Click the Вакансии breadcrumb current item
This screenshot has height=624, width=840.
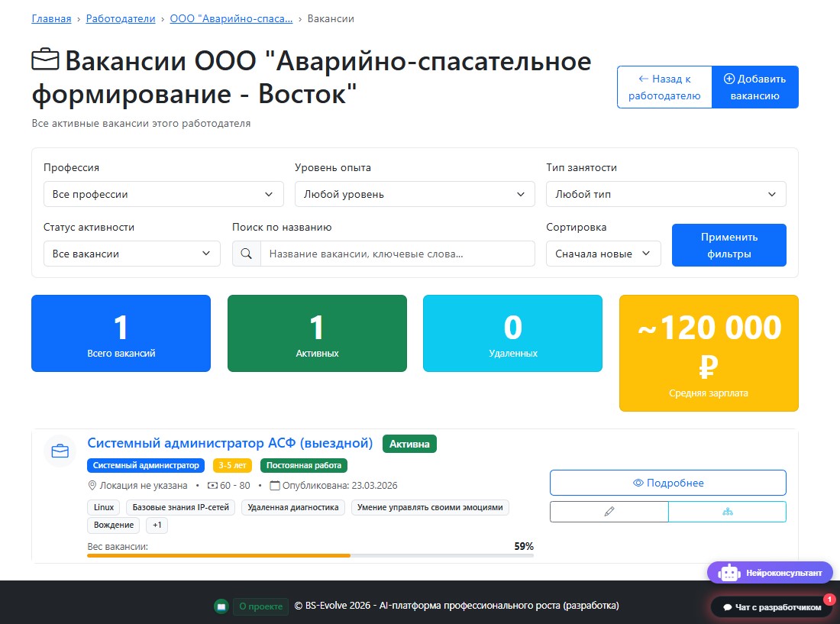click(x=331, y=19)
